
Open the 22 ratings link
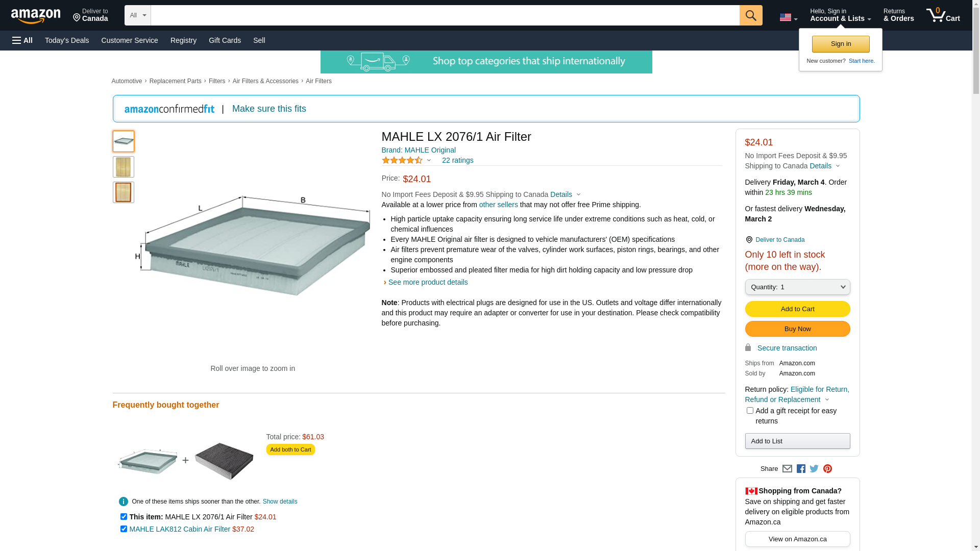coord(458,160)
